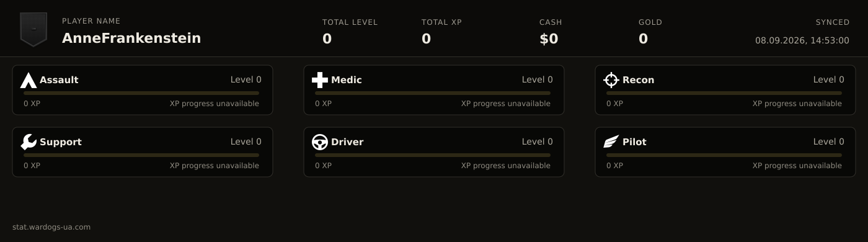Click the Support wrench icon
This screenshot has height=242, width=868.
click(x=29, y=142)
